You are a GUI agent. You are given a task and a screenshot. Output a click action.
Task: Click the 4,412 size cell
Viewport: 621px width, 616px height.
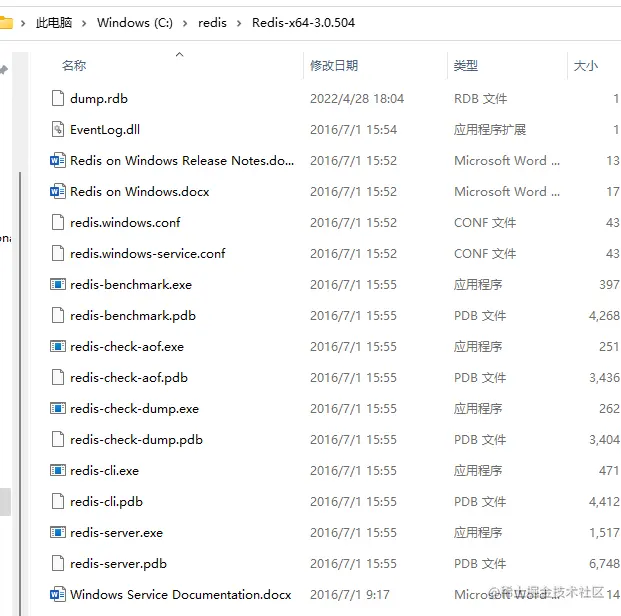click(604, 501)
